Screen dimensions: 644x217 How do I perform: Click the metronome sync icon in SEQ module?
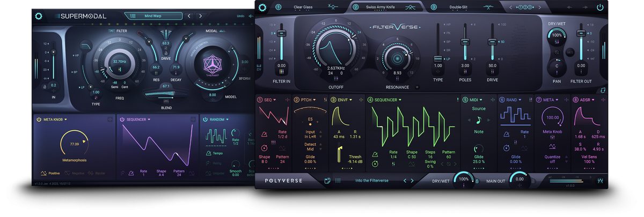click(264, 133)
